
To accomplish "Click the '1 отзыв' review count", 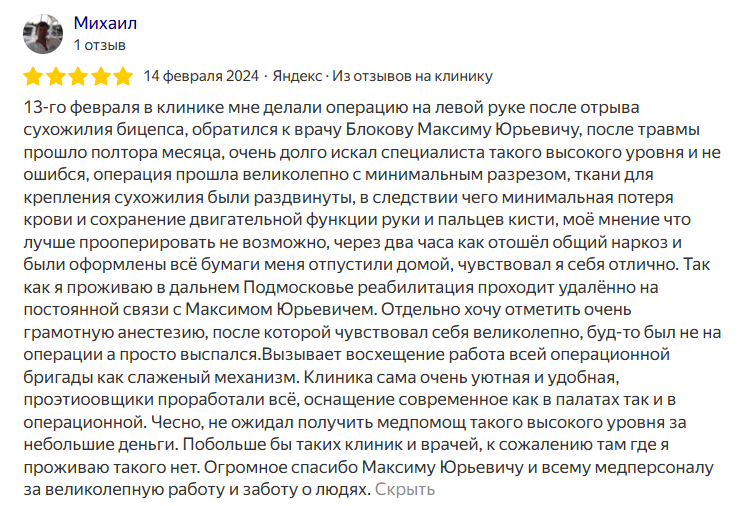I will [99, 46].
